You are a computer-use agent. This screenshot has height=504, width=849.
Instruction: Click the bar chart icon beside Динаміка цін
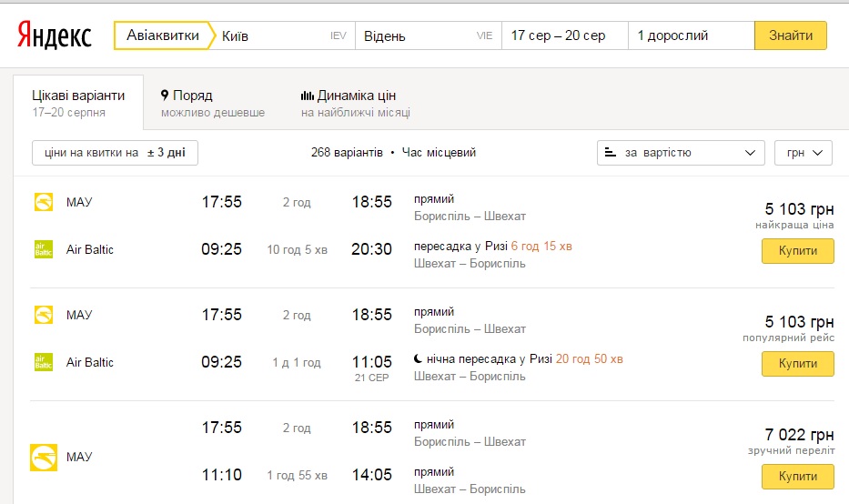(x=308, y=96)
